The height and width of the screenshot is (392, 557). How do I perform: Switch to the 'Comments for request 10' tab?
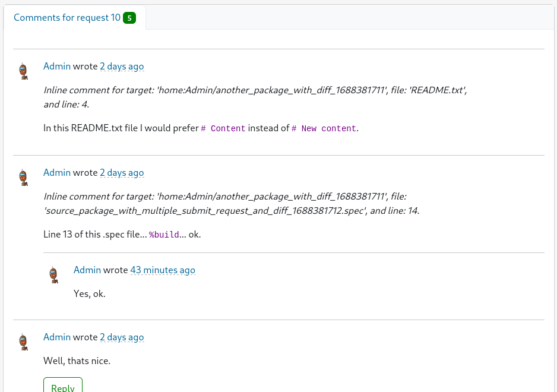67,17
